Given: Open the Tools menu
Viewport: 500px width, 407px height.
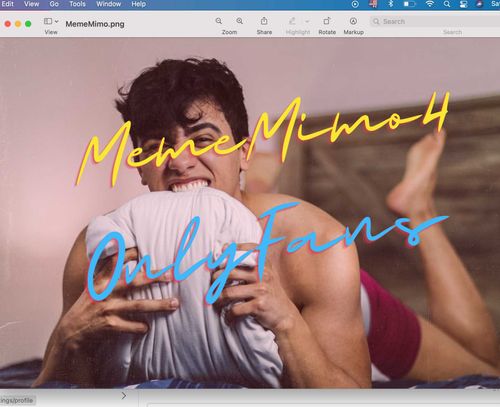Looking at the screenshot, I should (77, 4).
